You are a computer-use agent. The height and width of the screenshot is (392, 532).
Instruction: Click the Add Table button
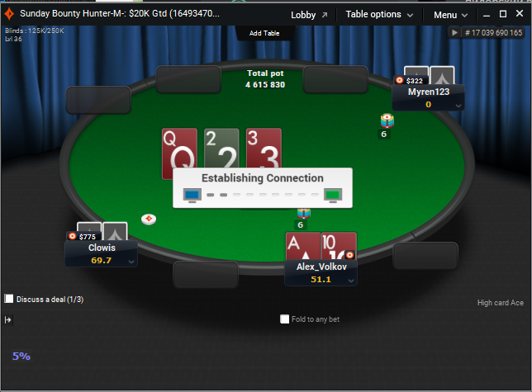click(264, 33)
